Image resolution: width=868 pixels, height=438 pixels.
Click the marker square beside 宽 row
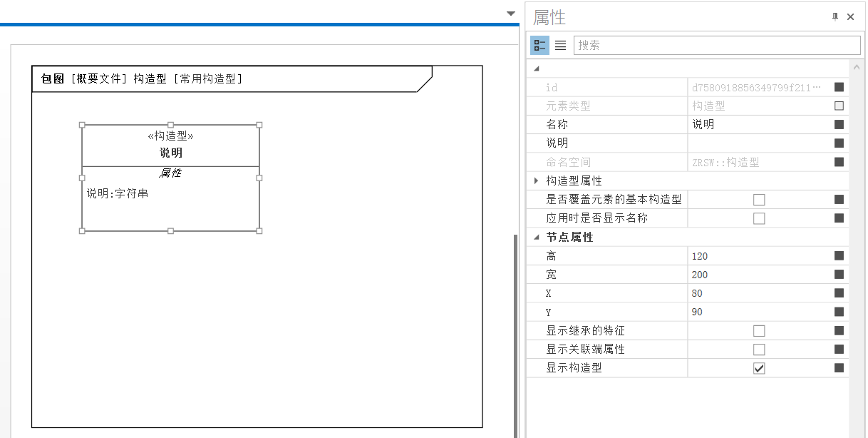coord(839,275)
